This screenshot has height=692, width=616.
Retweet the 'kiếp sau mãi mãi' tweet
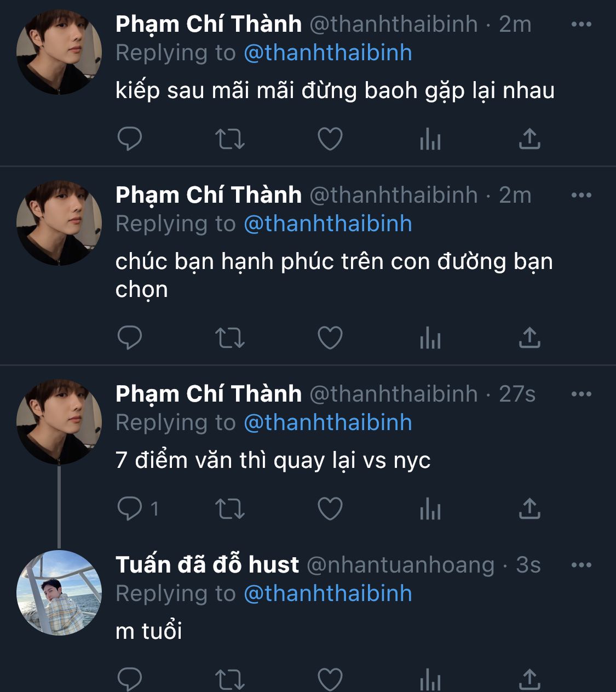229,139
